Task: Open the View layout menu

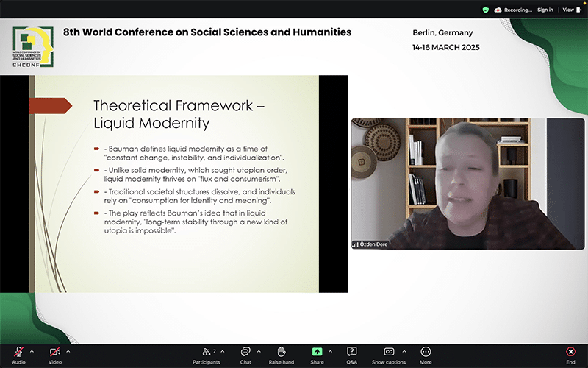Action: click(570, 10)
